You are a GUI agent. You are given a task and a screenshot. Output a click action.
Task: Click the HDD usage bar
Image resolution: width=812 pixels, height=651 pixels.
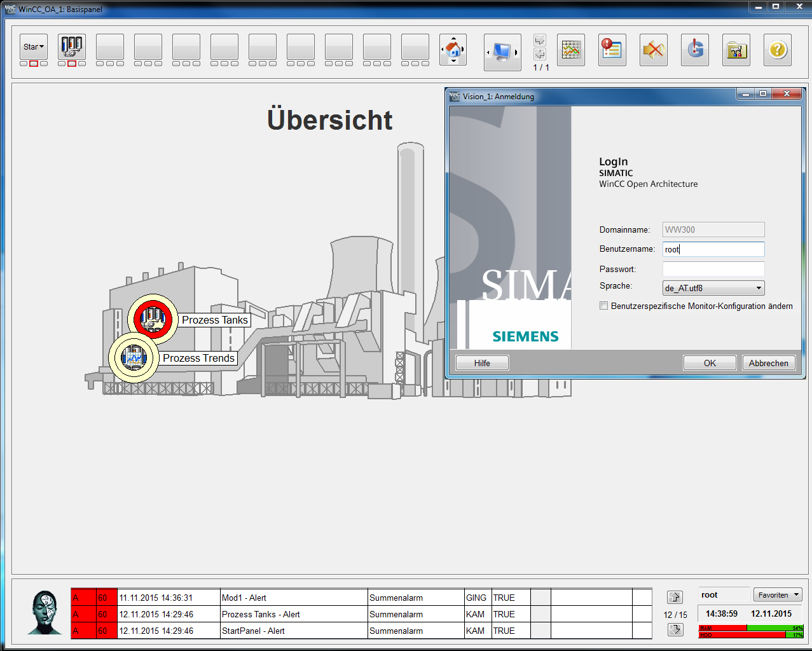751,634
